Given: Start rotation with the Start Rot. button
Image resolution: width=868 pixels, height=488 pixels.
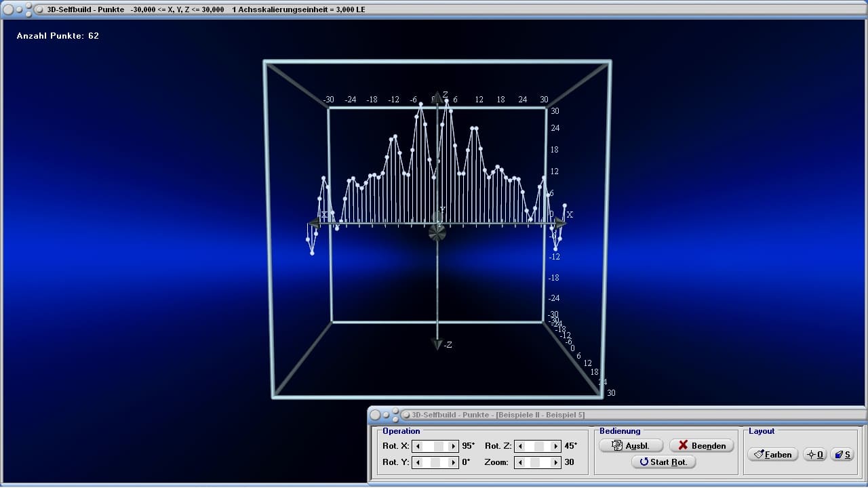Looking at the screenshot, I should coord(664,462).
